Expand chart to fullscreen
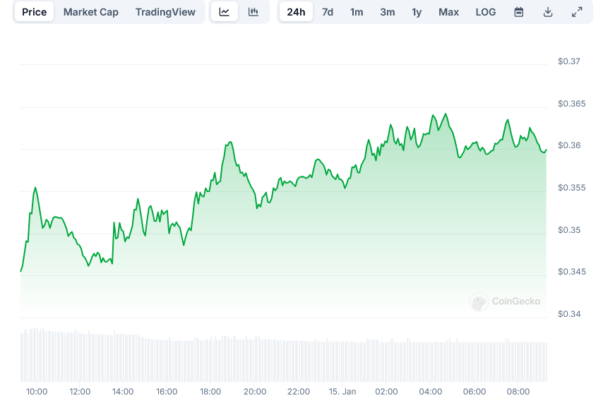 tap(577, 12)
